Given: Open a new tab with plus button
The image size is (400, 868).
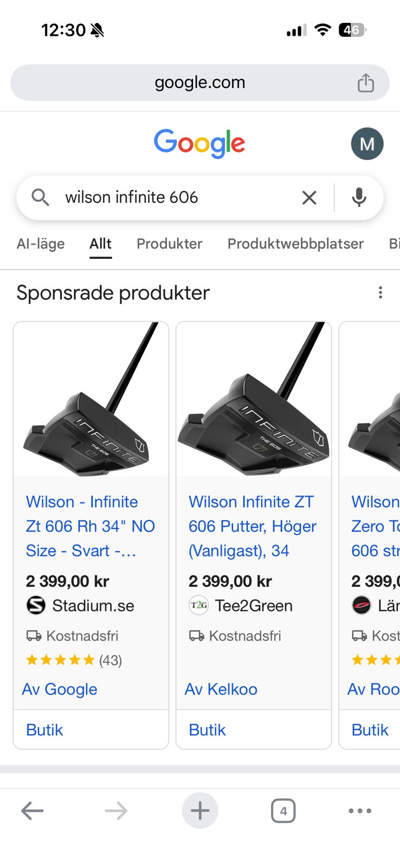Looking at the screenshot, I should [200, 811].
